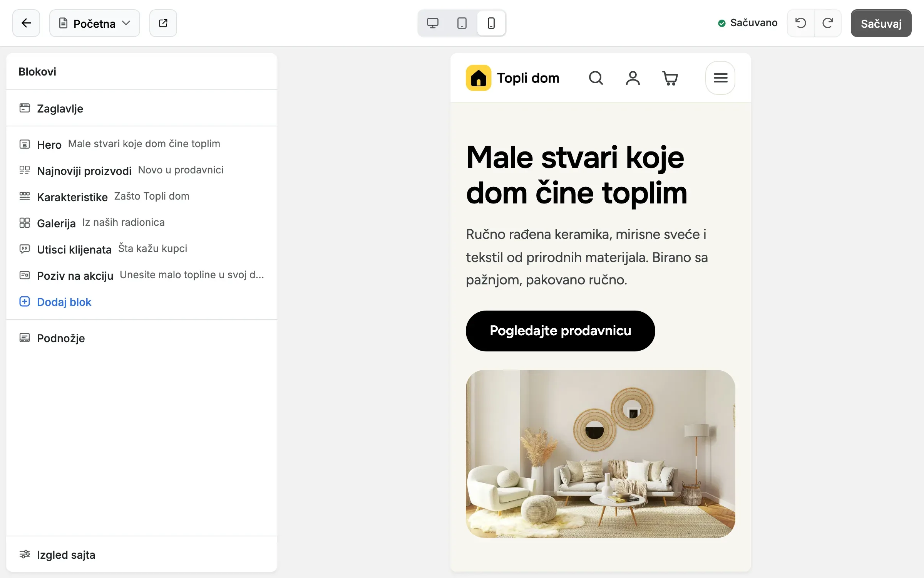The height and width of the screenshot is (578, 924).
Task: Open the Najnoviji proizvodi block
Action: [x=142, y=171]
